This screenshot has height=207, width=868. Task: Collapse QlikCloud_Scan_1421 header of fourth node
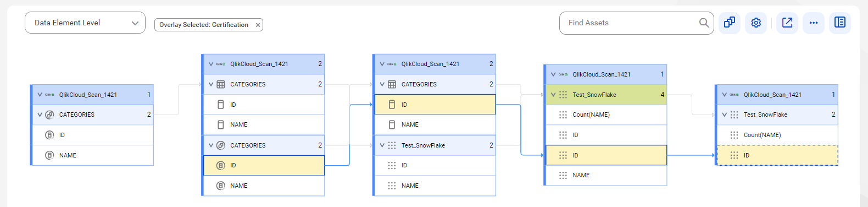pyautogui.click(x=553, y=74)
